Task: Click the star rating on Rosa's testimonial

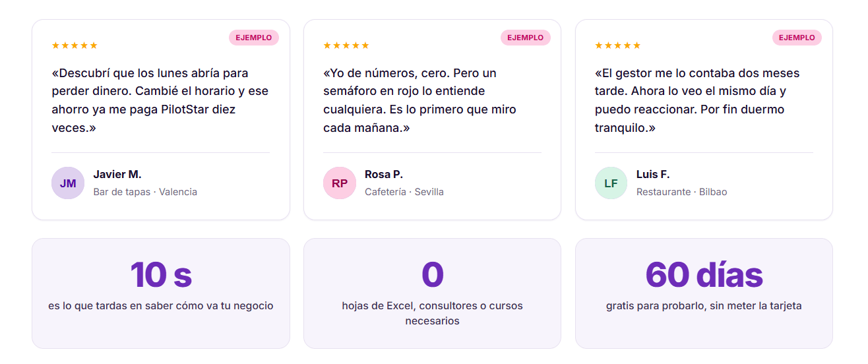Action: click(x=346, y=45)
